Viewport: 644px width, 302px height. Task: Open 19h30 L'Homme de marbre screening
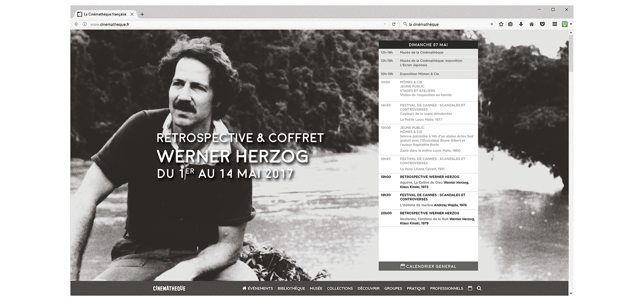coord(428,200)
